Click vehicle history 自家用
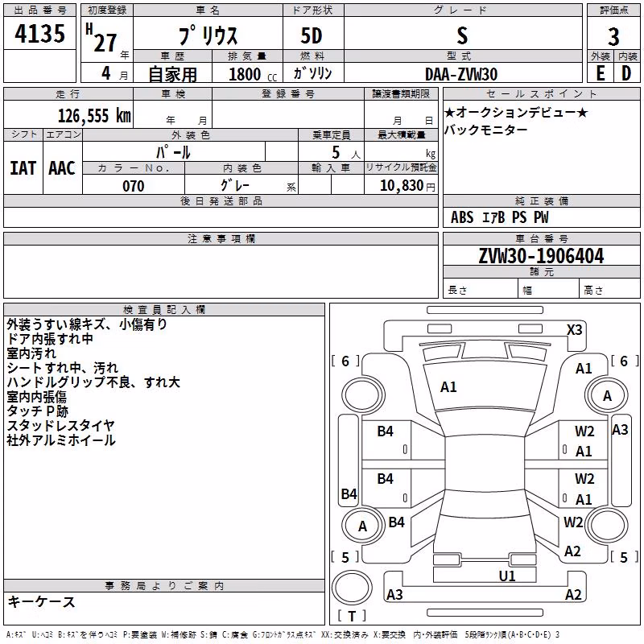Viewport: 644px width, 644px height. pos(172,74)
